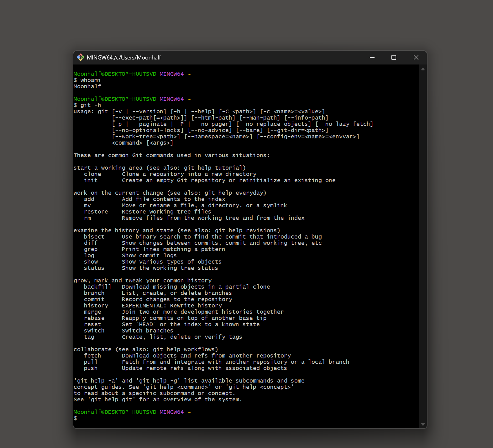Click 'grow, mark and tweak' heading

[143, 281]
